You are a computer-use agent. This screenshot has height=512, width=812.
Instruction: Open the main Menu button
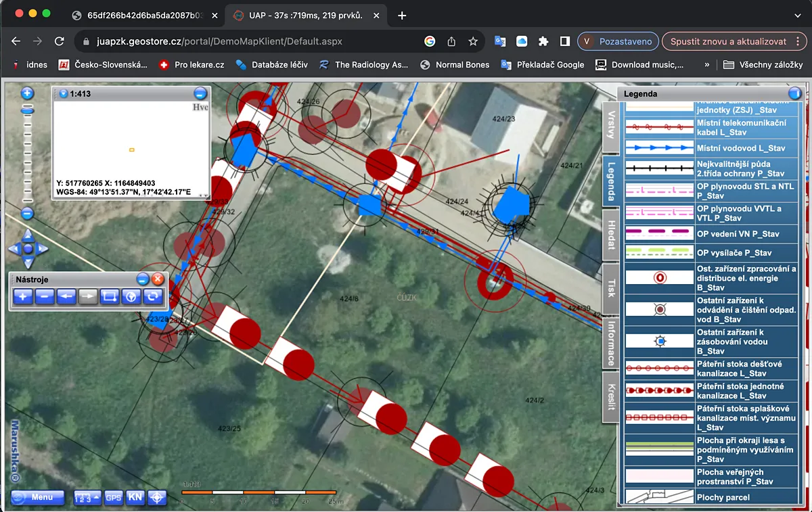click(x=37, y=498)
